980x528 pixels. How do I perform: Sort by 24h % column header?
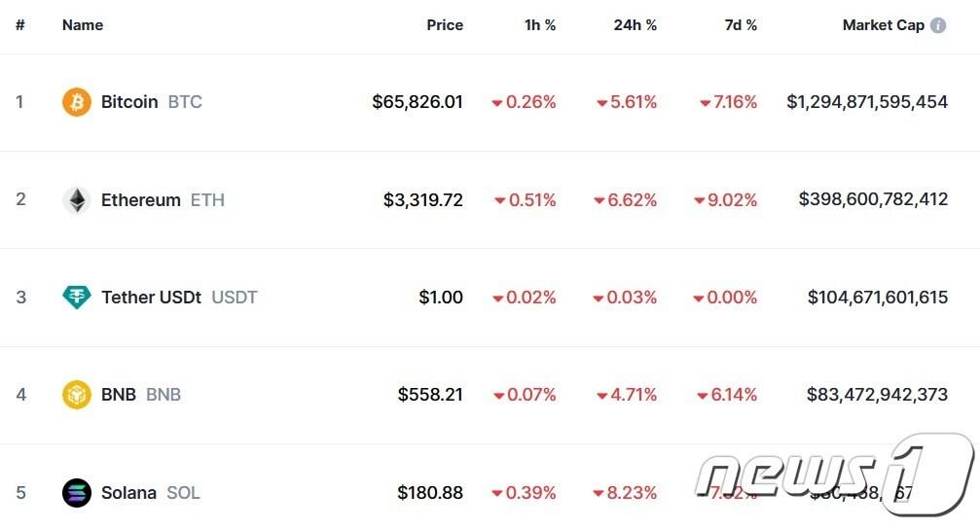(635, 25)
